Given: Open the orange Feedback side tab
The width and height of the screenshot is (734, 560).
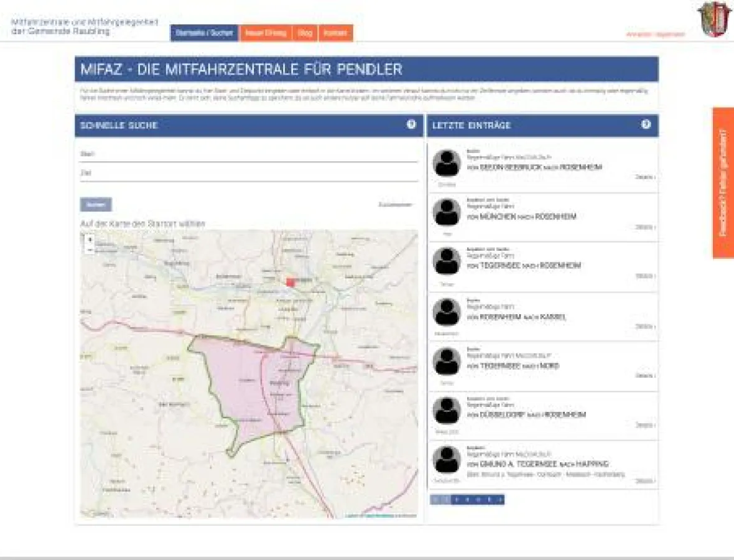Looking at the screenshot, I should [723, 182].
